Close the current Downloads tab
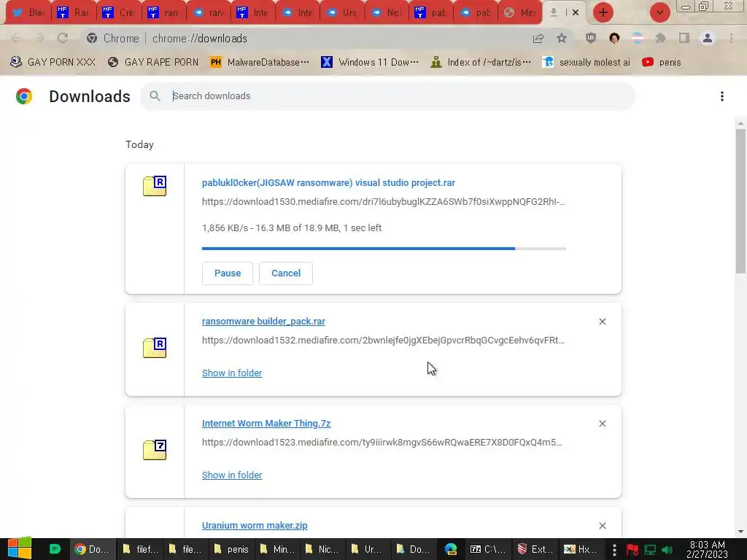Screen dimensions: 747x560 point(576,13)
